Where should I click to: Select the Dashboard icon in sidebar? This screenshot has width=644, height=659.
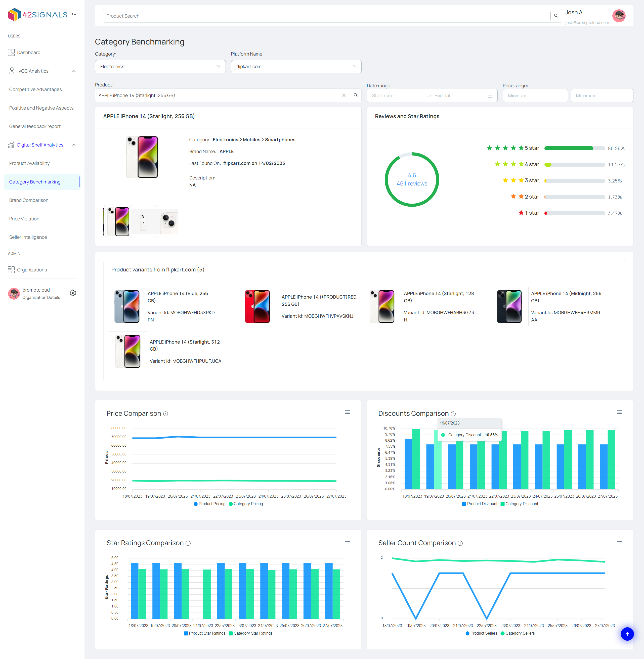tap(11, 52)
